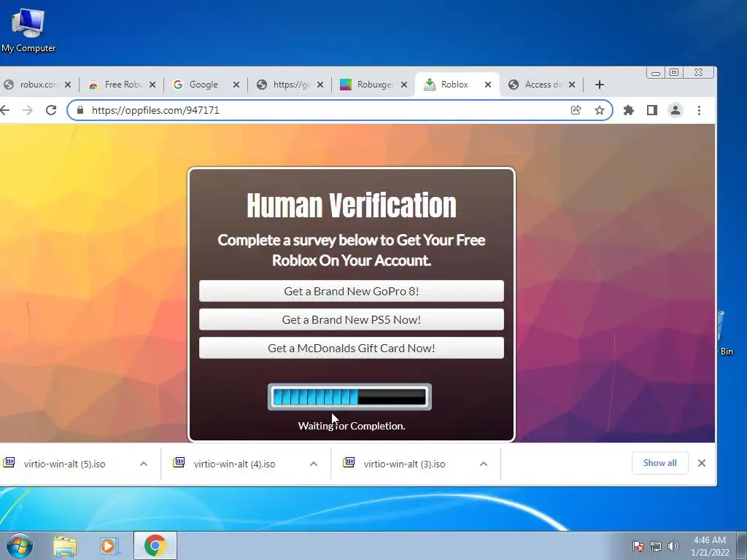This screenshot has width=747, height=560.
Task: Click Show desktop strip beside the clock
Action: tap(742, 545)
